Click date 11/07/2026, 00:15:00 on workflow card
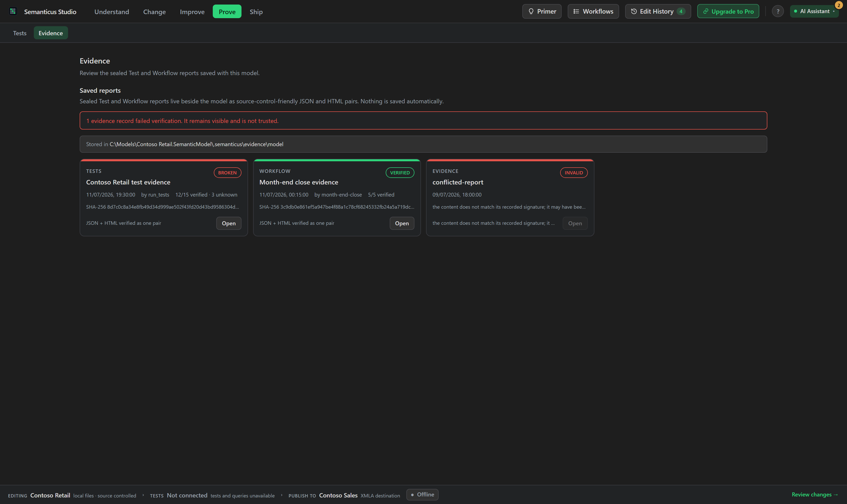Viewport: 847px width, 504px height. [284, 195]
